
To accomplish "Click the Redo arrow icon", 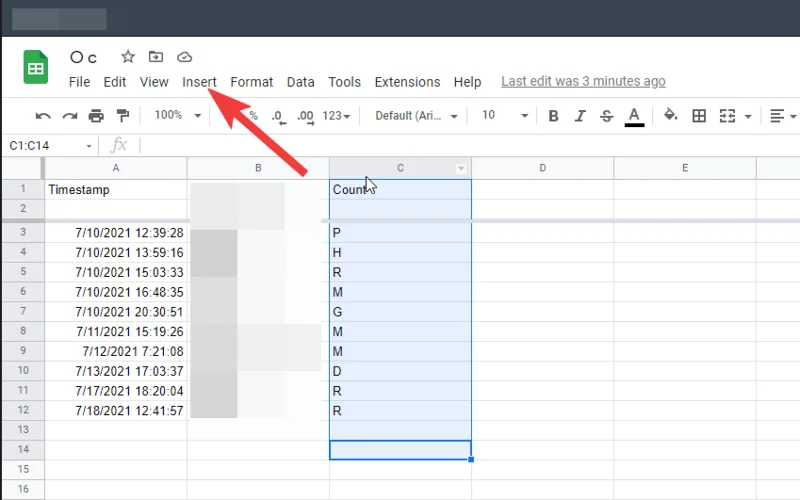I will (x=69, y=116).
